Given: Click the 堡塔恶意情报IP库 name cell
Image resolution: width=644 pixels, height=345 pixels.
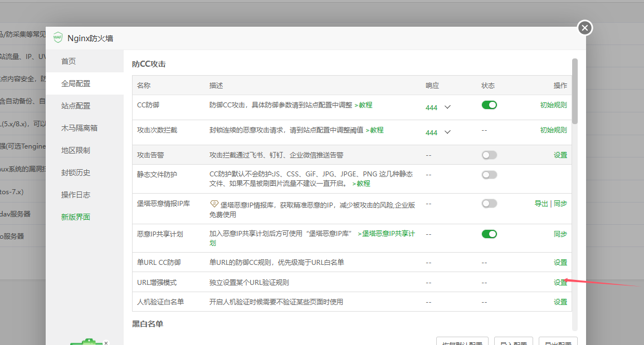Looking at the screenshot, I should 163,204.
